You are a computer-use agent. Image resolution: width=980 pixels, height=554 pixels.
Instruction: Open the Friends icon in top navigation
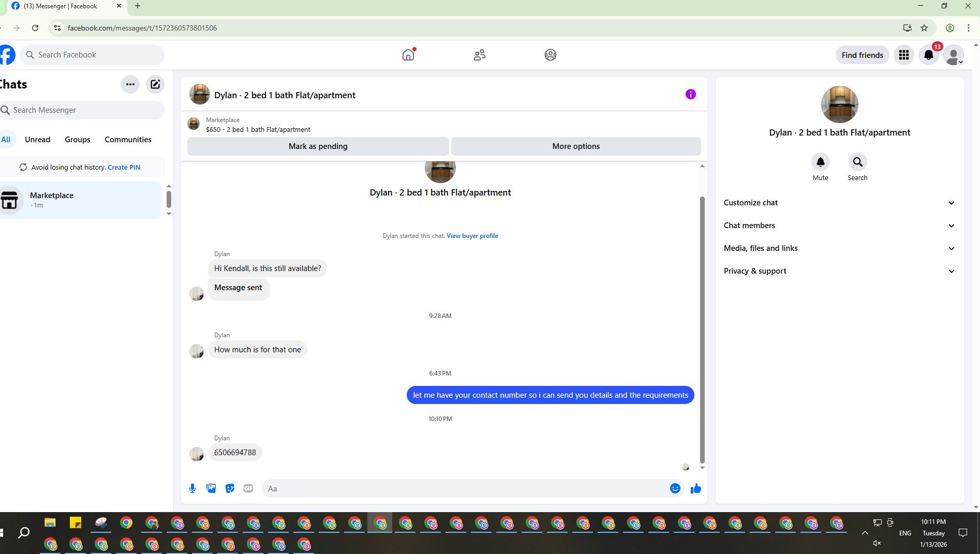[480, 55]
